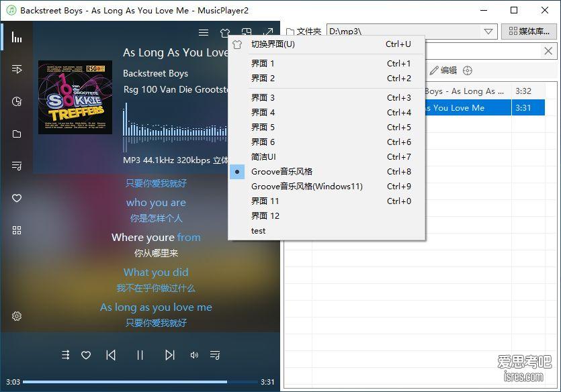
Task: Seek on the playback progress bar
Action: click(x=140, y=382)
